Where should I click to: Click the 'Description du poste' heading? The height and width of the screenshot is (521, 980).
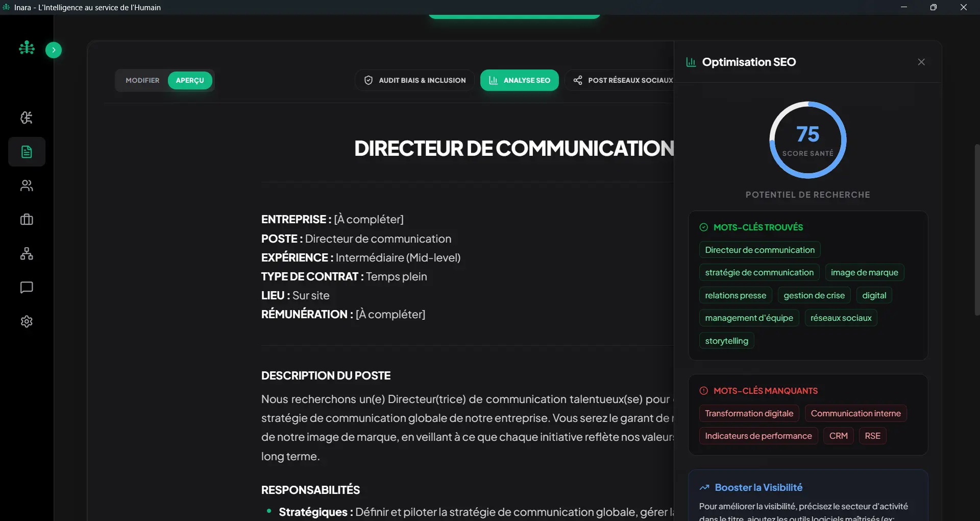pos(326,375)
